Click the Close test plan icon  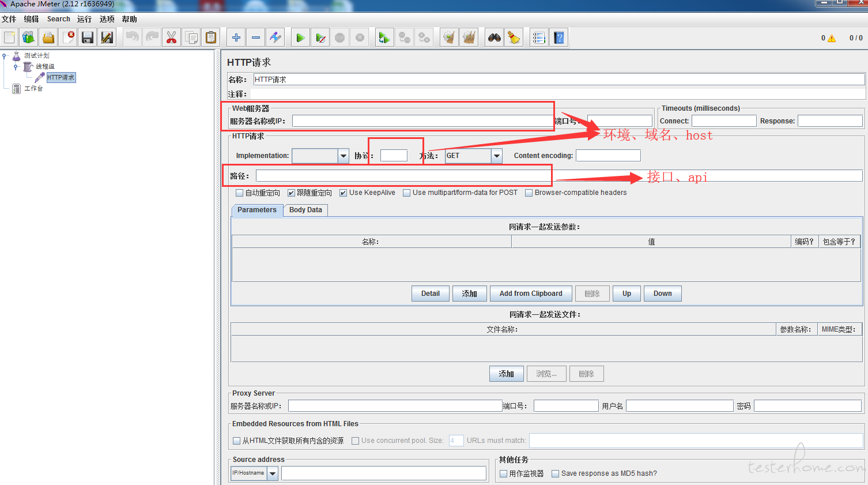(68, 37)
